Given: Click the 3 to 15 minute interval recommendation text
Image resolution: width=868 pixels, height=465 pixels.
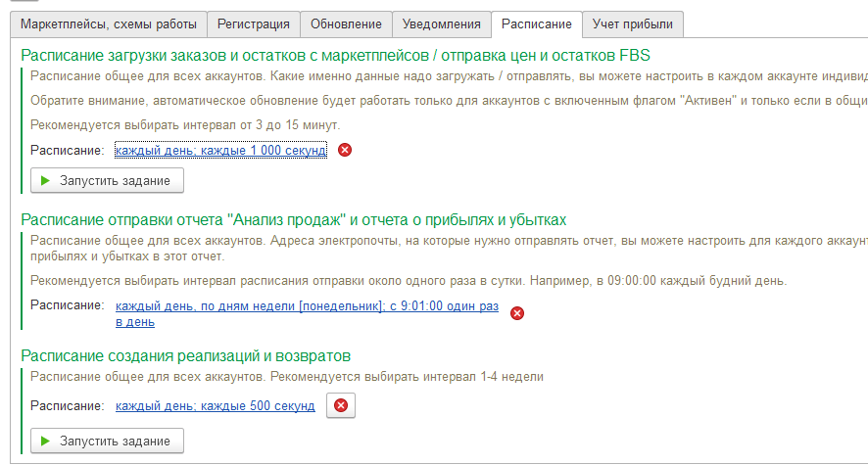Looking at the screenshot, I should 185,125.
